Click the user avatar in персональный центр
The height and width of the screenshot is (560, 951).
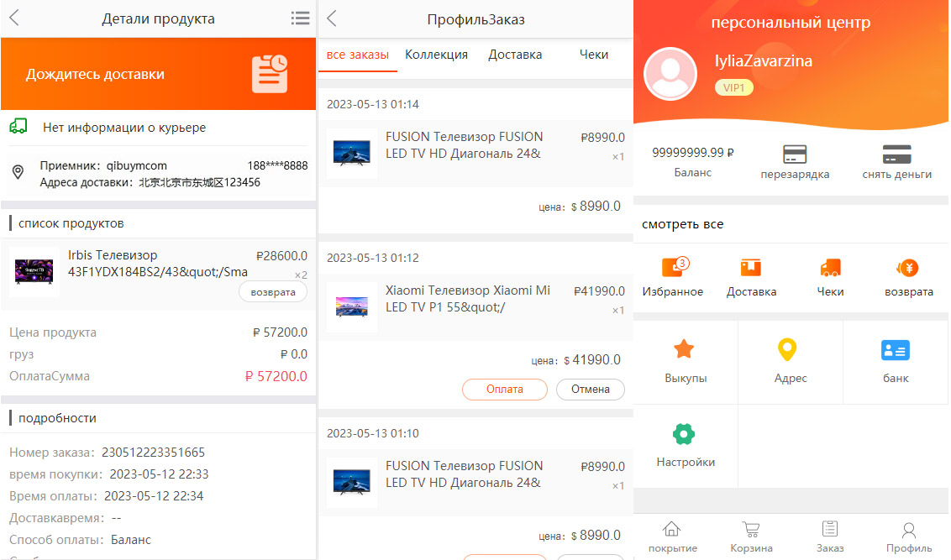click(670, 73)
